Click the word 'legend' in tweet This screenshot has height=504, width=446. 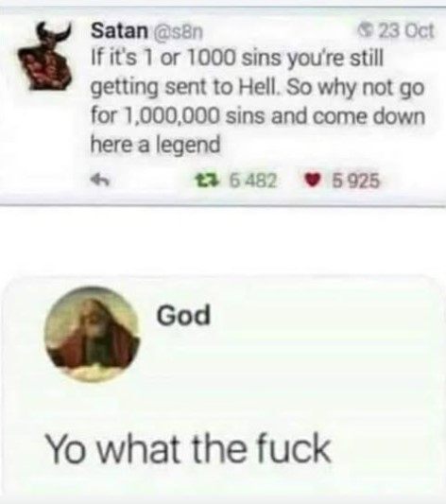click(x=188, y=146)
